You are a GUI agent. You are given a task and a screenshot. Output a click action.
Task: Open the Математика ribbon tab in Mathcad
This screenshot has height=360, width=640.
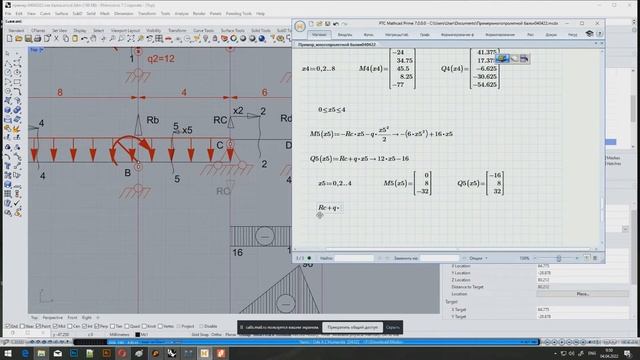click(319, 35)
